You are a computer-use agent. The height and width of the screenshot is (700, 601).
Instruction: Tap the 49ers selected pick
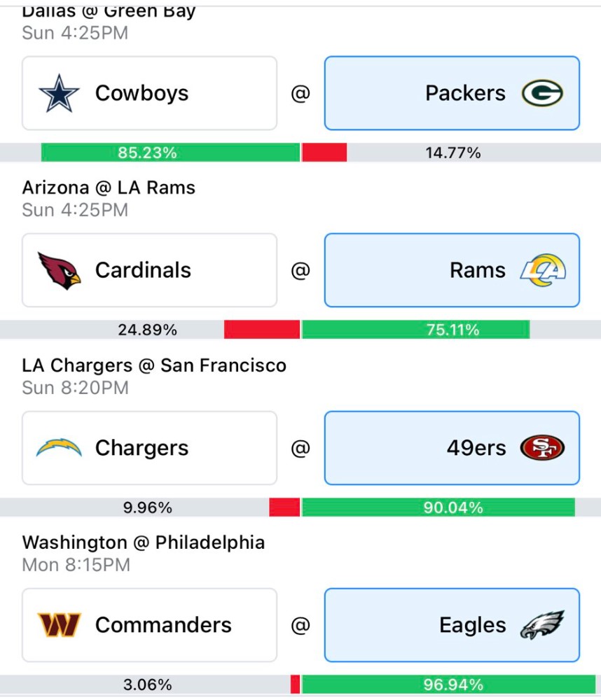452,448
